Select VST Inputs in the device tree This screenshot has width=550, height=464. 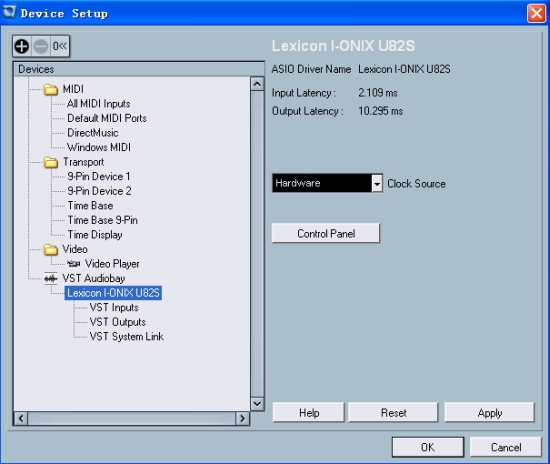pos(114,308)
